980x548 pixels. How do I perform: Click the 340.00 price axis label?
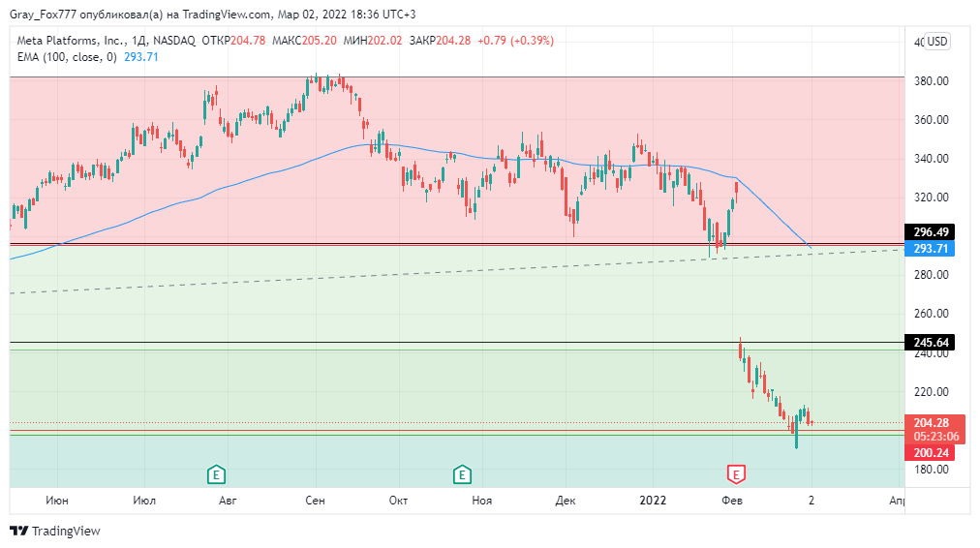pos(932,159)
